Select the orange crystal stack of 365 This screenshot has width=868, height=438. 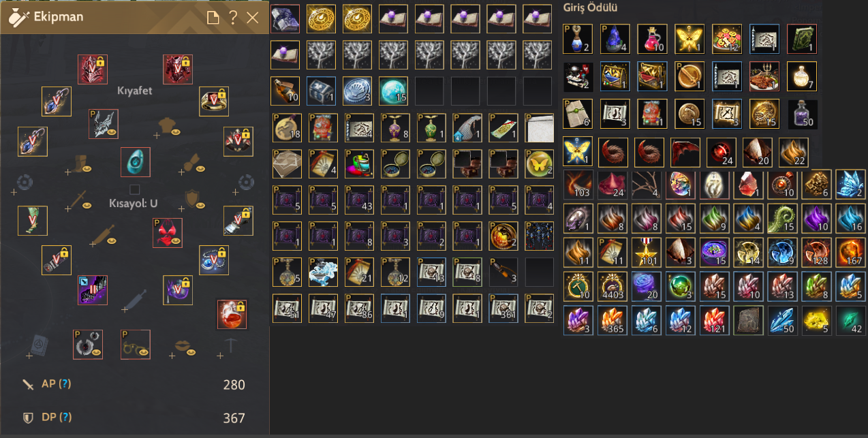(613, 320)
